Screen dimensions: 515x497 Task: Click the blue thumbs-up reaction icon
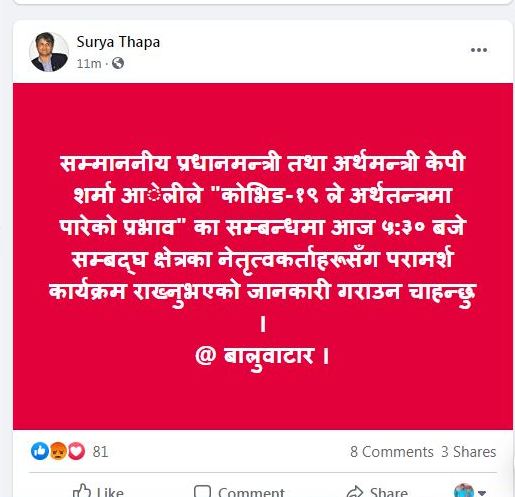click(x=40, y=451)
